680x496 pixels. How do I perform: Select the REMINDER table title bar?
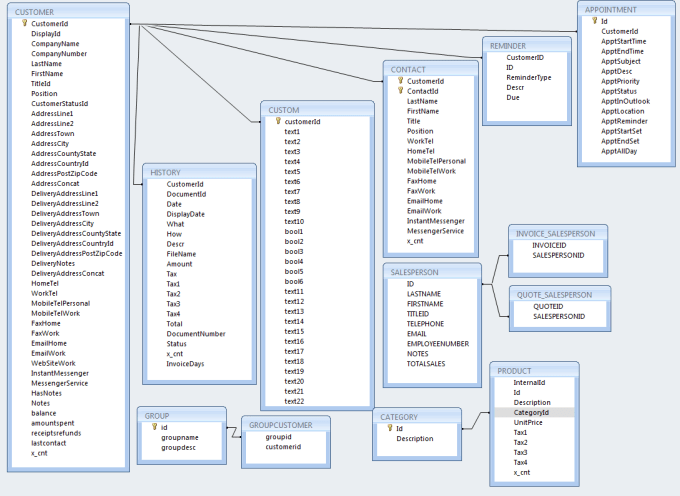click(527, 46)
